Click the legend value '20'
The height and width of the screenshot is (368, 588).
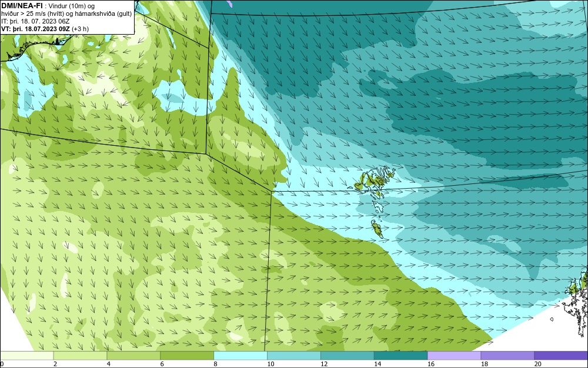pyautogui.click(x=538, y=364)
